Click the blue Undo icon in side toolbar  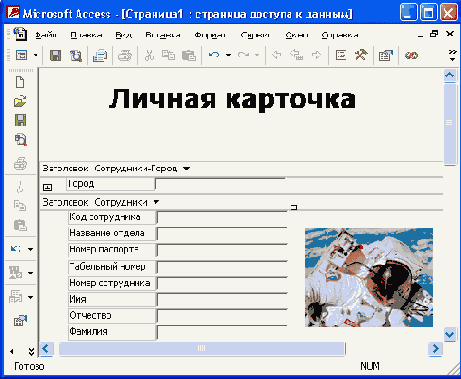(x=16, y=249)
